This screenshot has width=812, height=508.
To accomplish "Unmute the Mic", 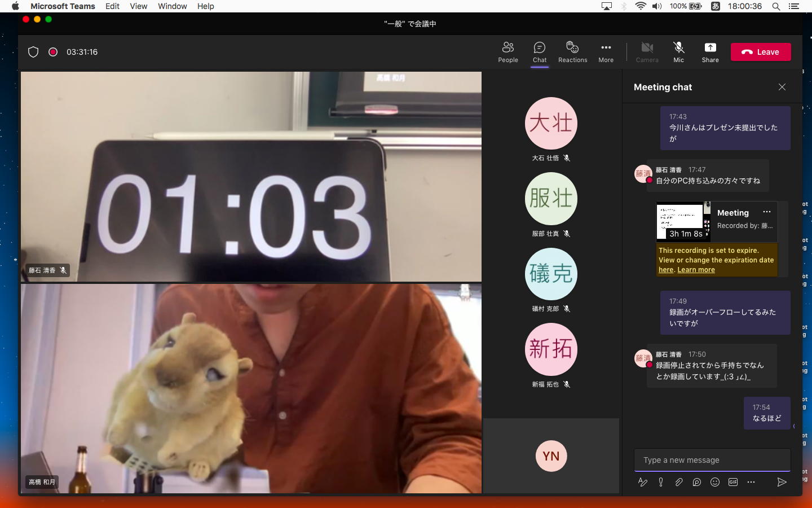I will [678, 52].
